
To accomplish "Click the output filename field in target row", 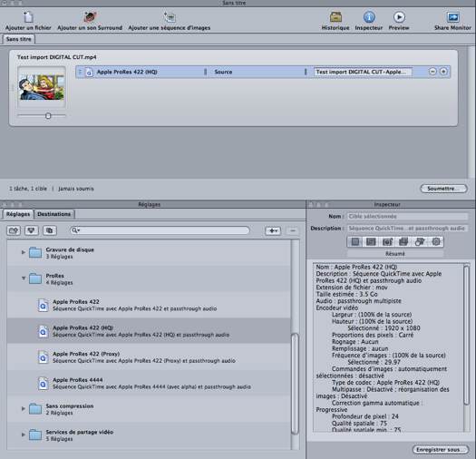I will click(x=363, y=72).
